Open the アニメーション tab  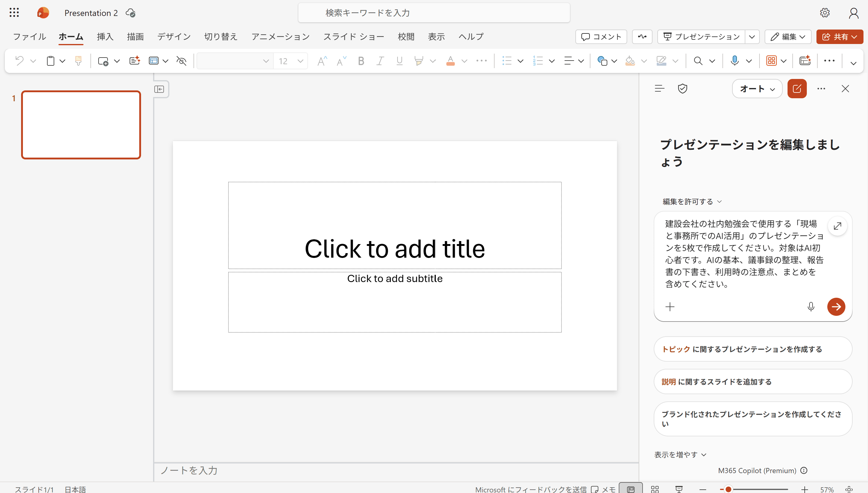(x=280, y=36)
